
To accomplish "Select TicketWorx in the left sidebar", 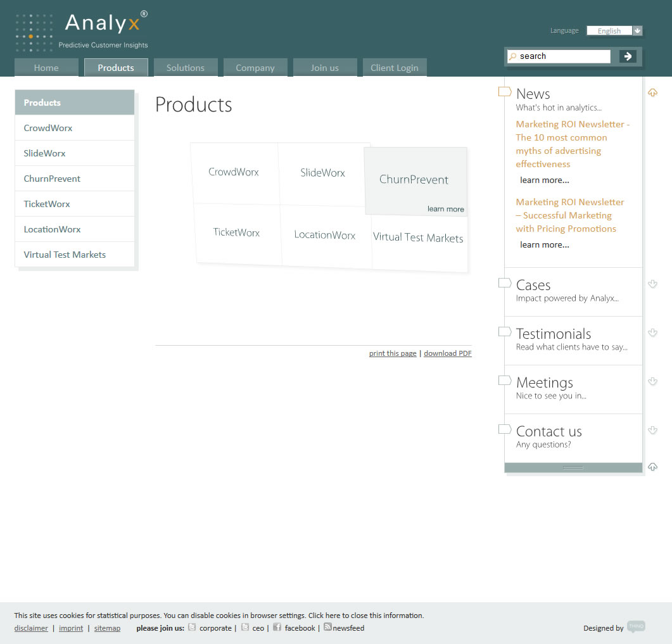I will pyautogui.click(x=47, y=204).
